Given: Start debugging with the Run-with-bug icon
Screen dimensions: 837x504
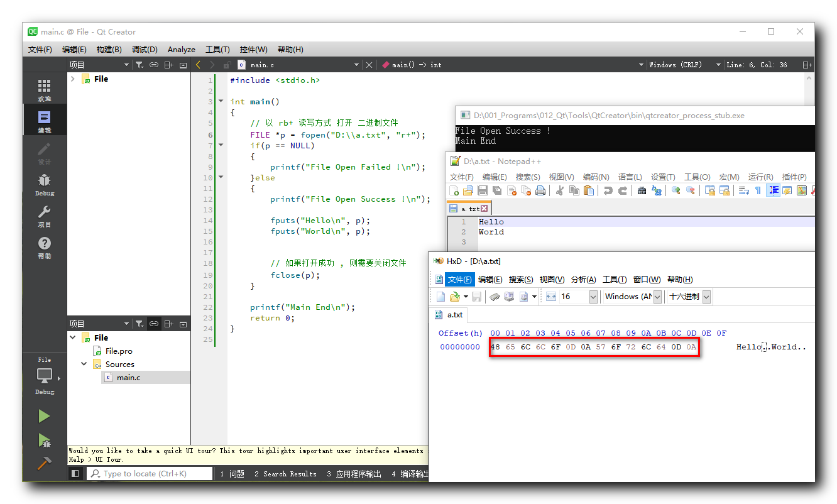Looking at the screenshot, I should (44, 440).
